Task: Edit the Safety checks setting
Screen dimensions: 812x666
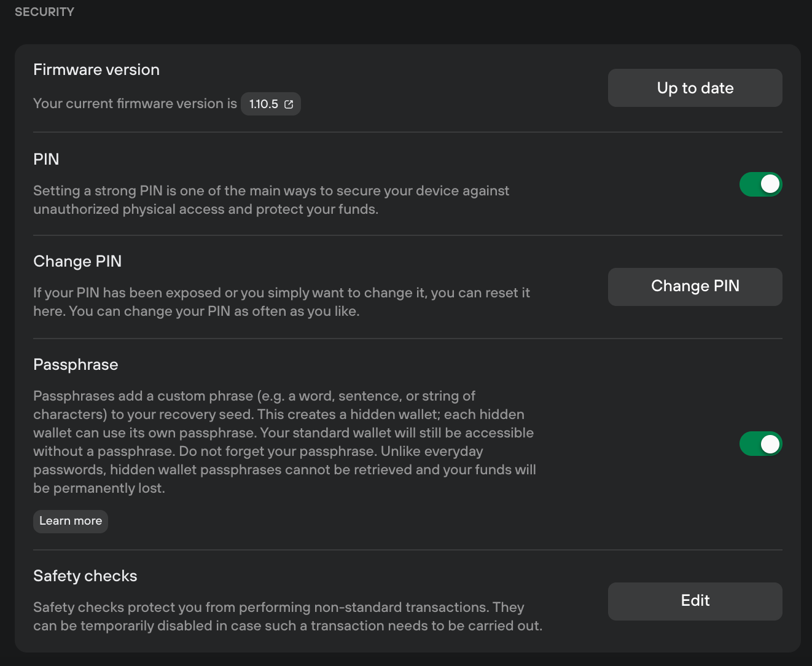Action: 695,601
